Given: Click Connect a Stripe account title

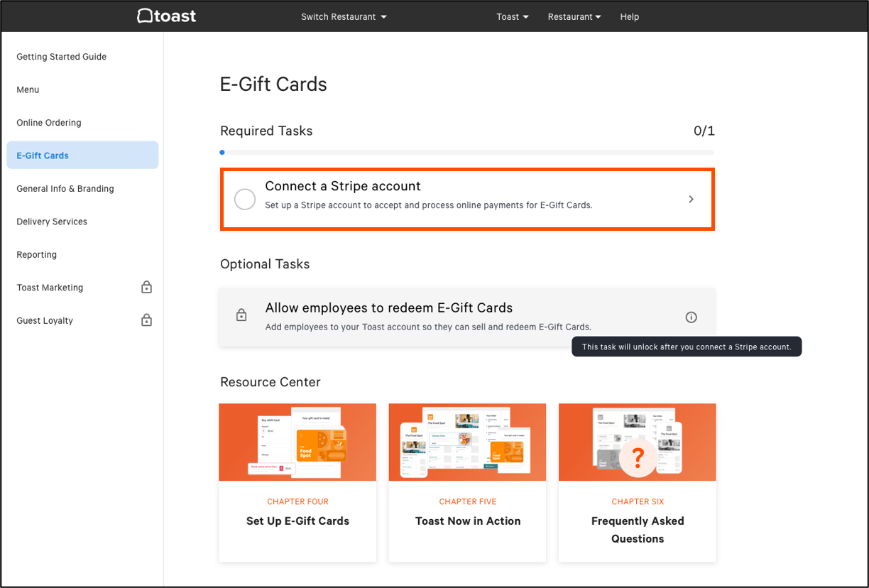Looking at the screenshot, I should (343, 186).
